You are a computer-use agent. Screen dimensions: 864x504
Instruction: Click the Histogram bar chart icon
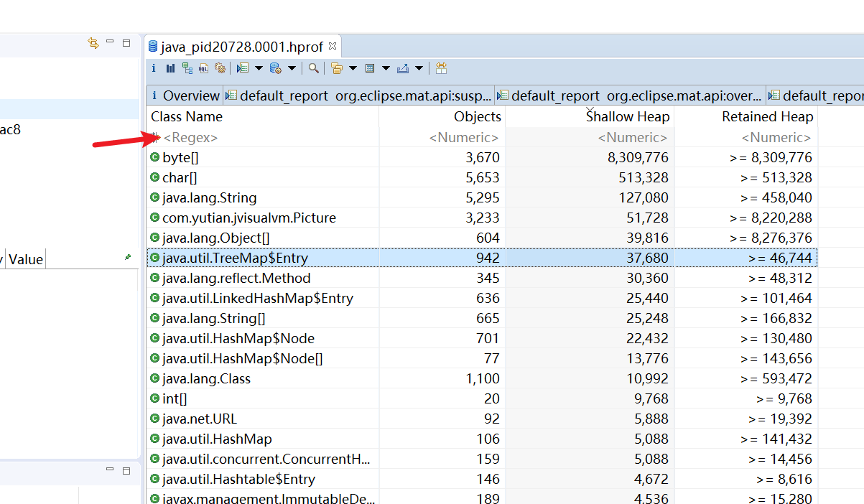pos(170,68)
